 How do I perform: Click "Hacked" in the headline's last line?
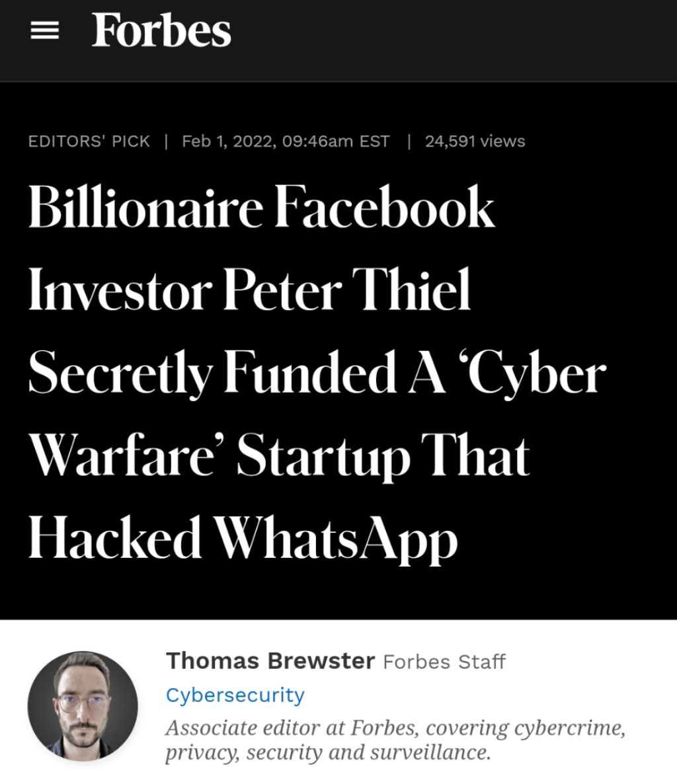click(115, 537)
